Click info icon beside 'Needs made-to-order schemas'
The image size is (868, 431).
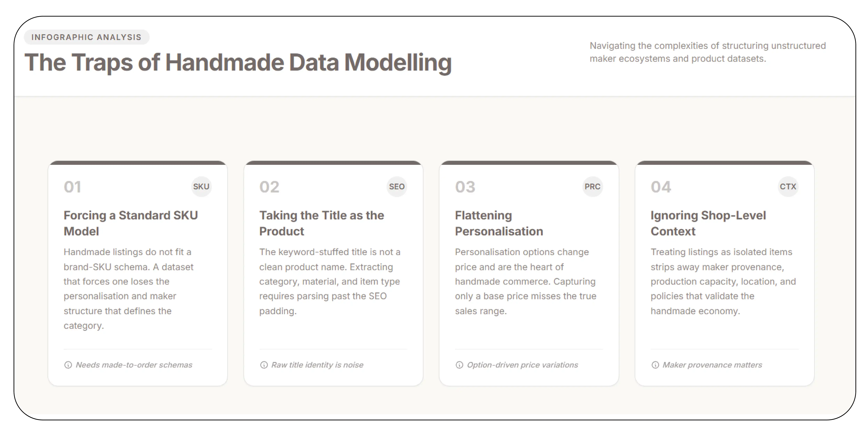[68, 365]
